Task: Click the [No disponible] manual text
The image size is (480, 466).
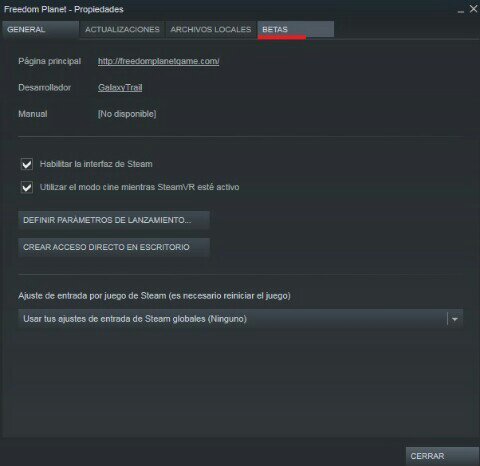Action: pos(127,114)
